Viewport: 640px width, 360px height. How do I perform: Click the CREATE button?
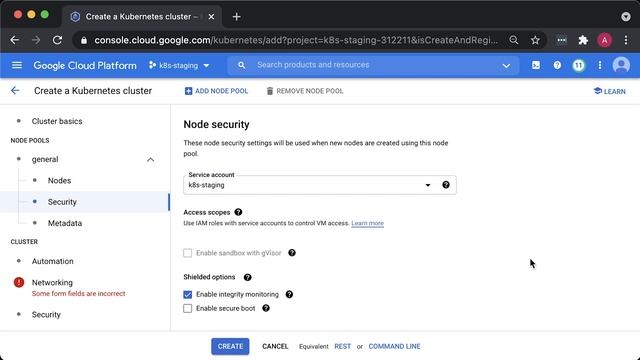230,346
